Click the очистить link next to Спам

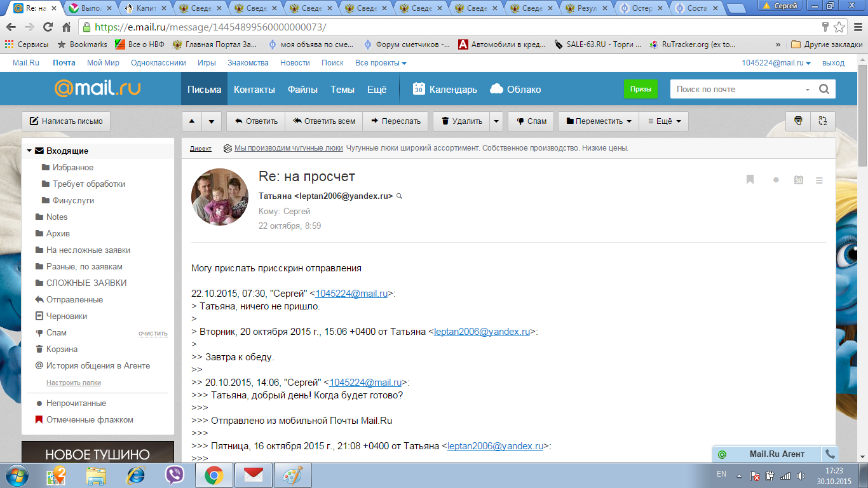pos(153,333)
